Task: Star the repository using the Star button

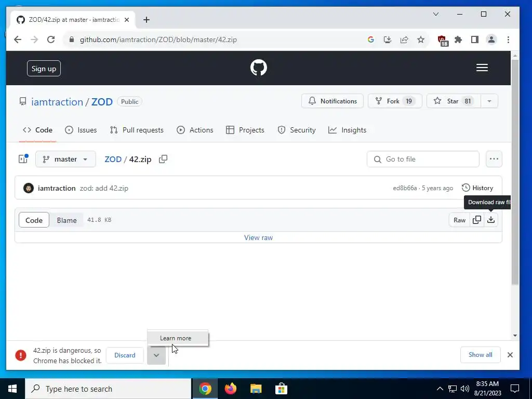Action: point(453,101)
